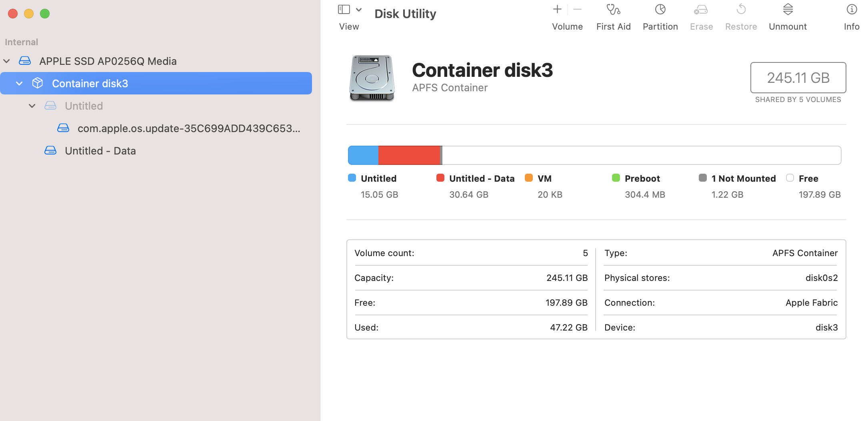Select com.apple.os.update snapshot entry
This screenshot has height=421, width=868.
188,128
